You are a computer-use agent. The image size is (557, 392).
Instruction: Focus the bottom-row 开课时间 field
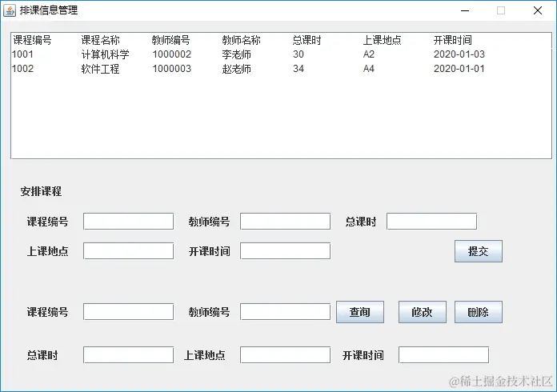443,355
